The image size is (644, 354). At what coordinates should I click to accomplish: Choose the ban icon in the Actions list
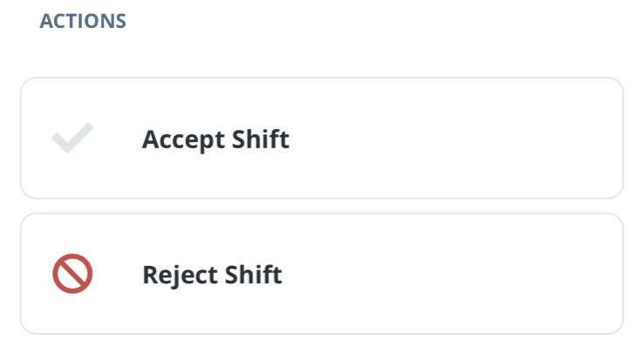coord(72,274)
